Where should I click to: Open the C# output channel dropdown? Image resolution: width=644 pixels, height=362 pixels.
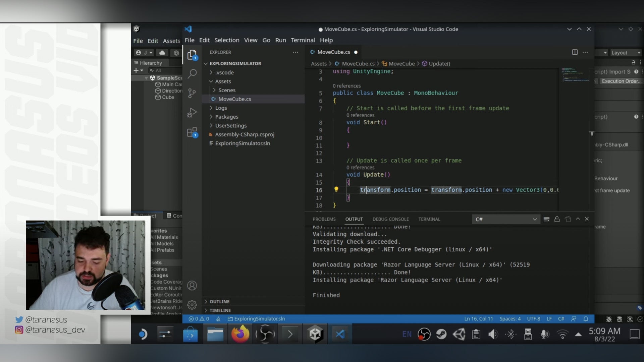(506, 219)
